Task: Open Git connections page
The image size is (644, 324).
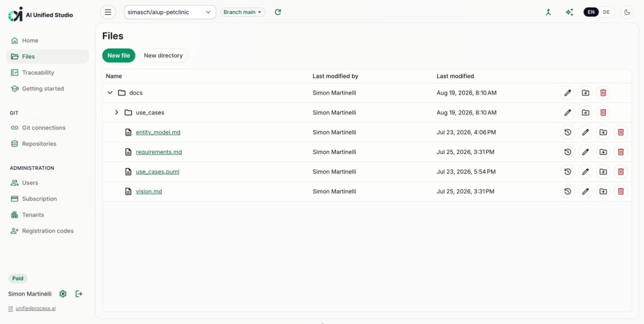Action: [x=48, y=128]
